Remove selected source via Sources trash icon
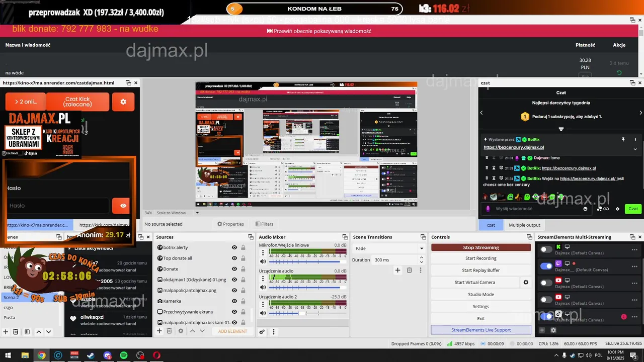Viewport: 644px width, 362px height. [x=169, y=331]
